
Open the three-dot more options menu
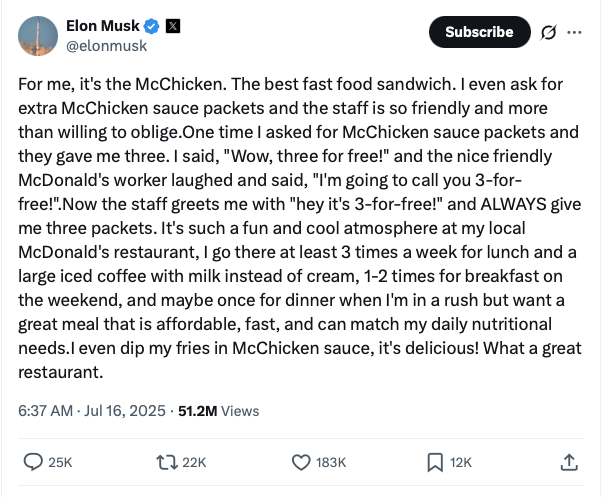pyautogui.click(x=574, y=32)
